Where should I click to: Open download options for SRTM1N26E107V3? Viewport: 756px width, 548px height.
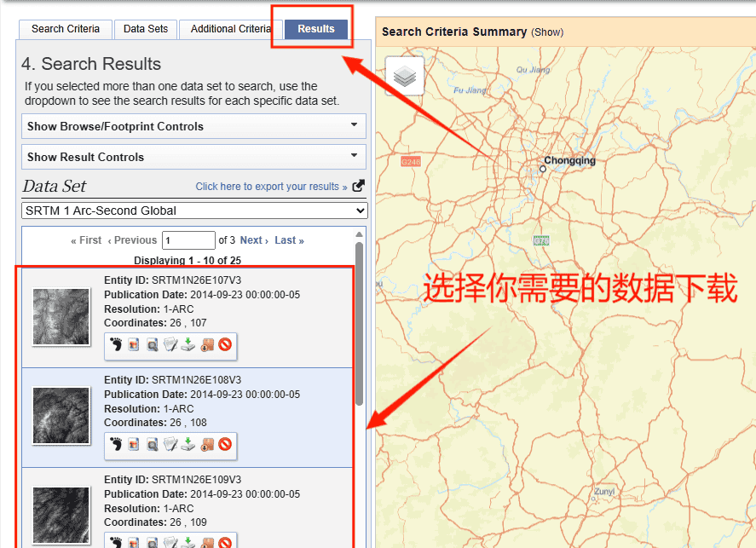188,345
